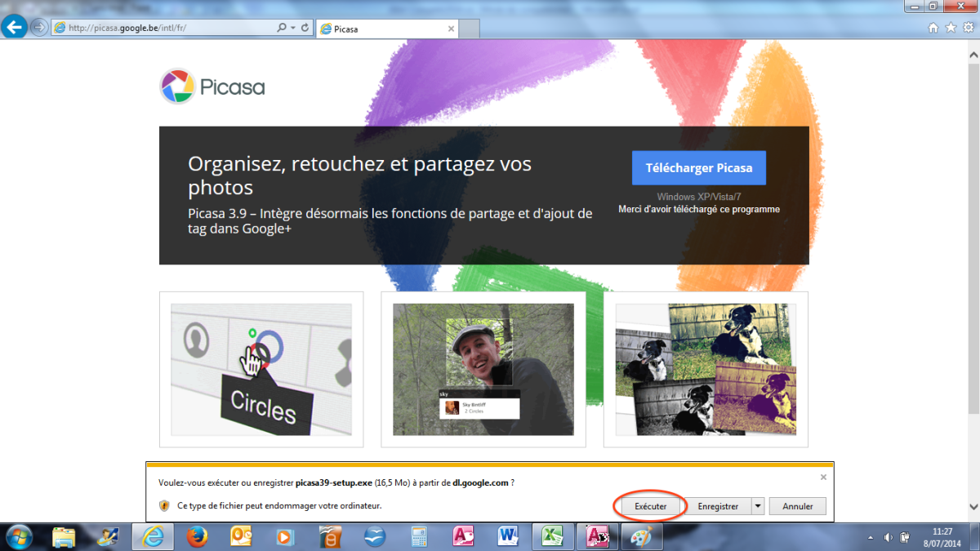Expand the Enregistrer dropdown arrow
This screenshot has width=980, height=551.
tap(758, 506)
